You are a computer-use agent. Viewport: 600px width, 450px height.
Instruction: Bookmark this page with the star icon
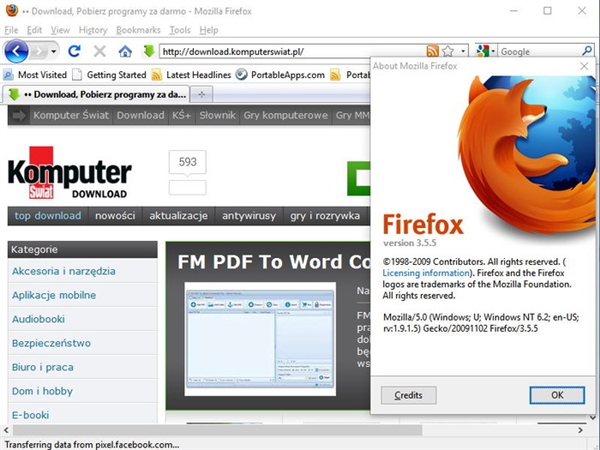448,51
